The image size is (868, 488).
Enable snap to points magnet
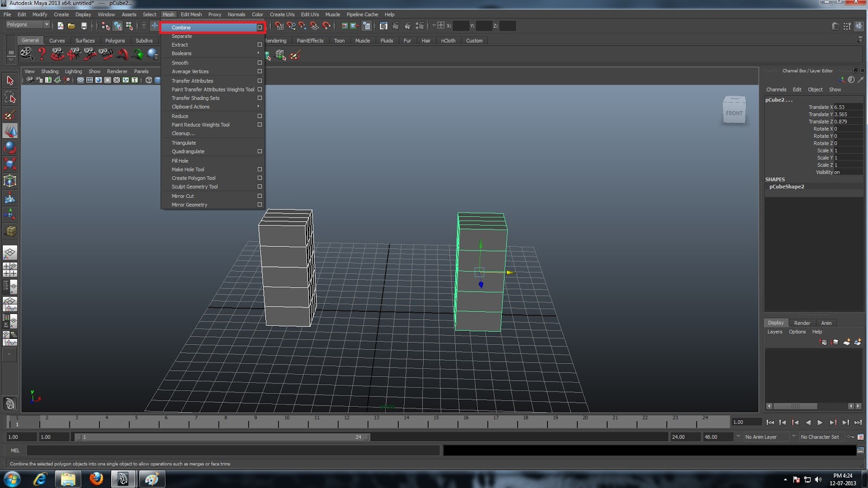[303, 25]
